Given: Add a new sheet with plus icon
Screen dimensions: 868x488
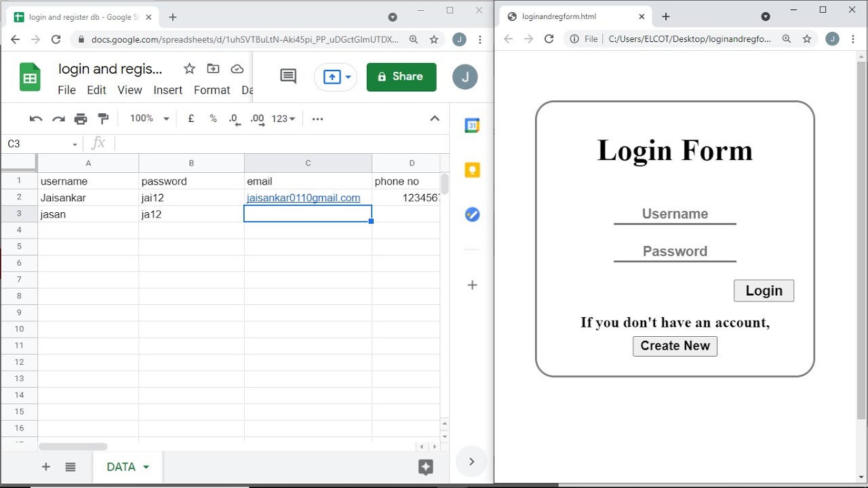Looking at the screenshot, I should click(46, 466).
